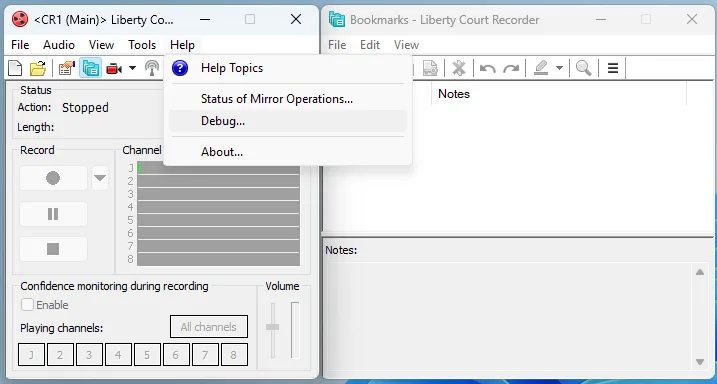Viewport: 717px width, 384px height.
Task: Click channel 8 level meter bar
Action: (x=219, y=259)
